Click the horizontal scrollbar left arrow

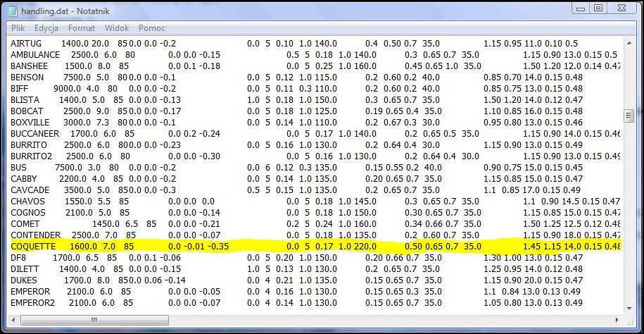click(x=14, y=321)
